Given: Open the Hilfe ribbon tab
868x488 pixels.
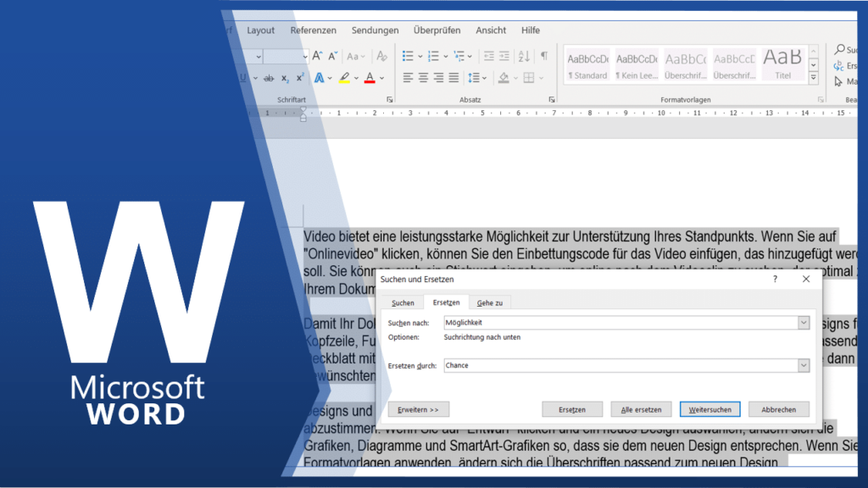Looking at the screenshot, I should [x=531, y=30].
